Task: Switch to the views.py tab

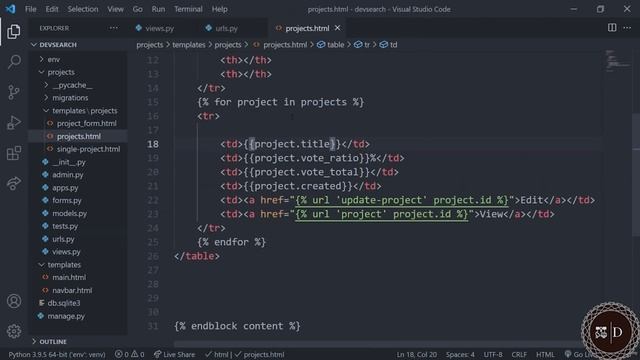Action: click(x=160, y=28)
